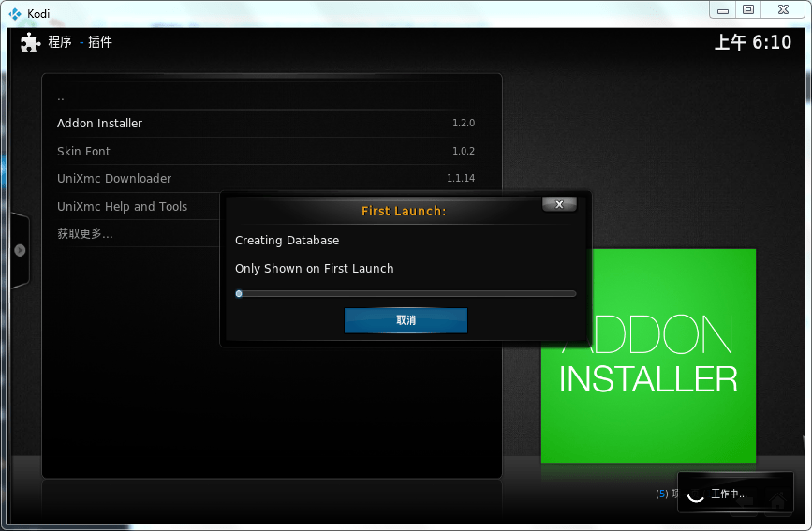Click 获取更多... to get more add-ons
The width and height of the screenshot is (812, 531).
[x=85, y=234]
